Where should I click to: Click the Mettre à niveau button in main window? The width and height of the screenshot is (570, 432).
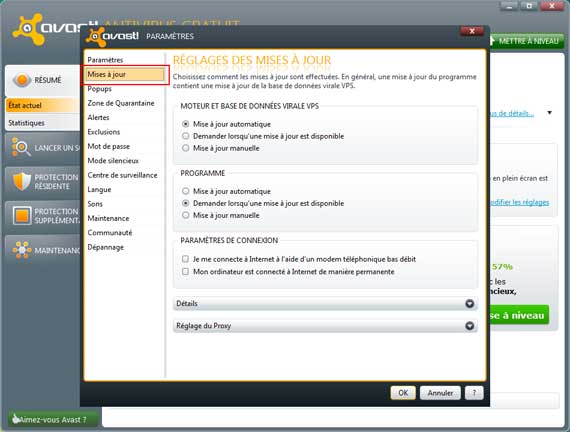pyautogui.click(x=526, y=41)
